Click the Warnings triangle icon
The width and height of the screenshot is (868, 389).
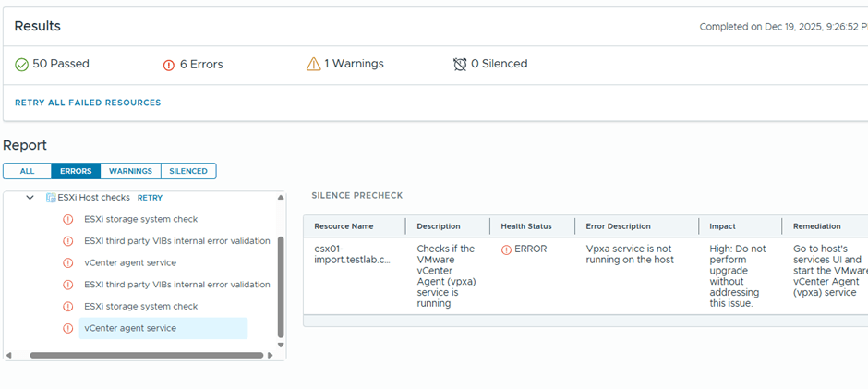click(313, 65)
